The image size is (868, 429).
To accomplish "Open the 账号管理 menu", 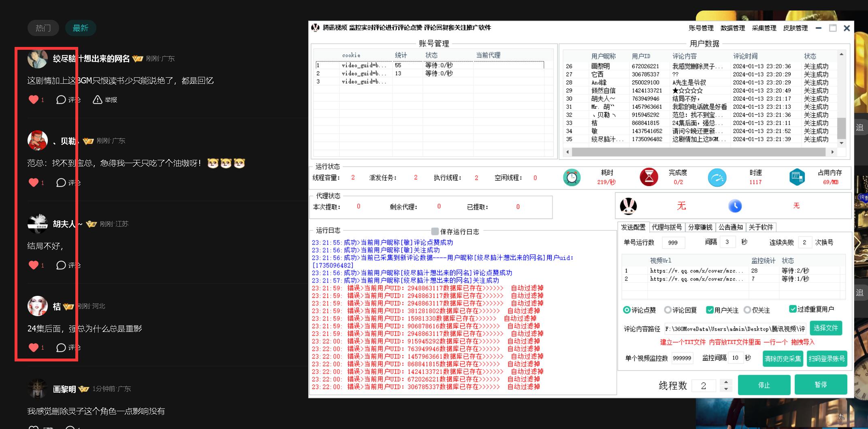I will click(x=701, y=28).
